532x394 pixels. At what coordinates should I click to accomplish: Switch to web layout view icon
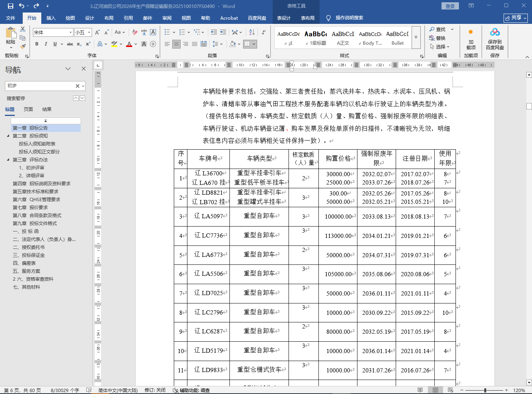[x=450, y=390]
